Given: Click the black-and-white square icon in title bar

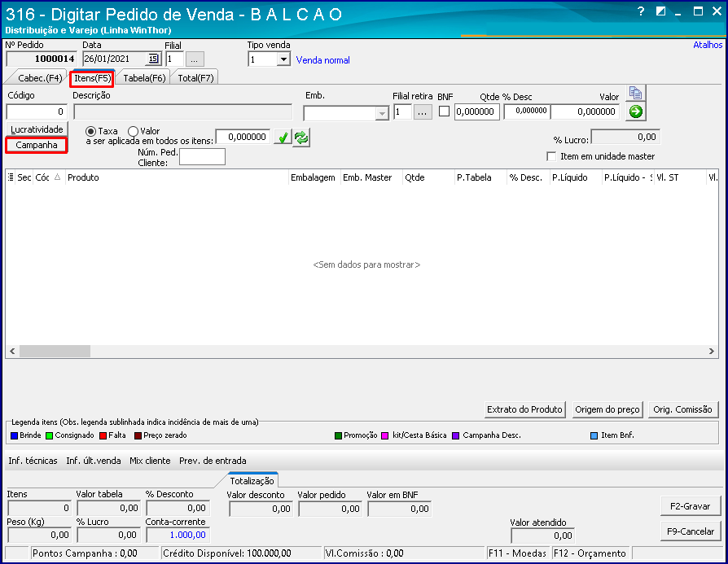Looking at the screenshot, I should 660,11.
